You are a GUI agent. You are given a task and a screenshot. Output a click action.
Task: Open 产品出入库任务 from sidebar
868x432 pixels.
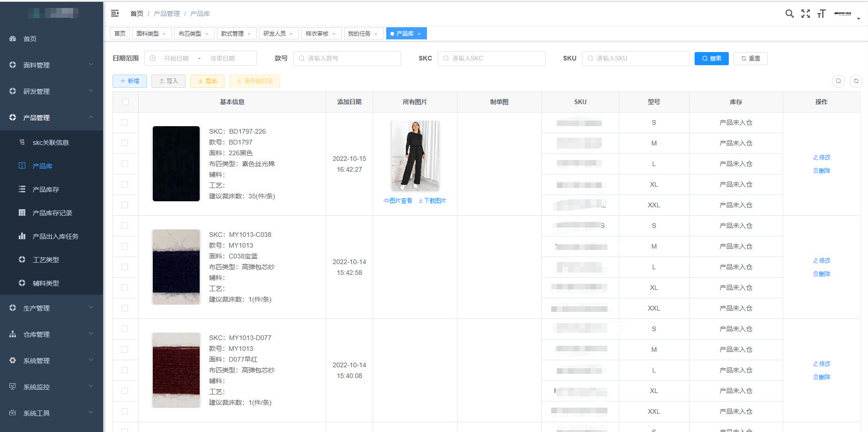tap(55, 236)
